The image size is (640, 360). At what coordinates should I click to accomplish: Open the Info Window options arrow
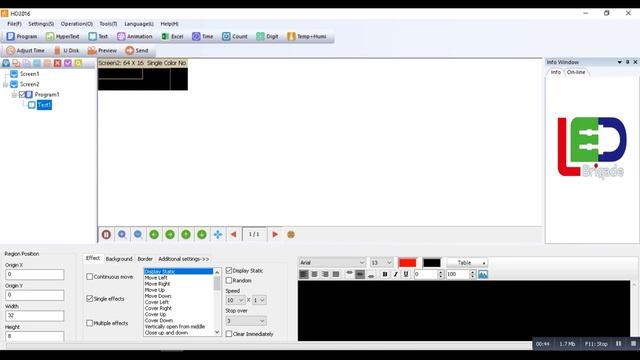point(620,62)
